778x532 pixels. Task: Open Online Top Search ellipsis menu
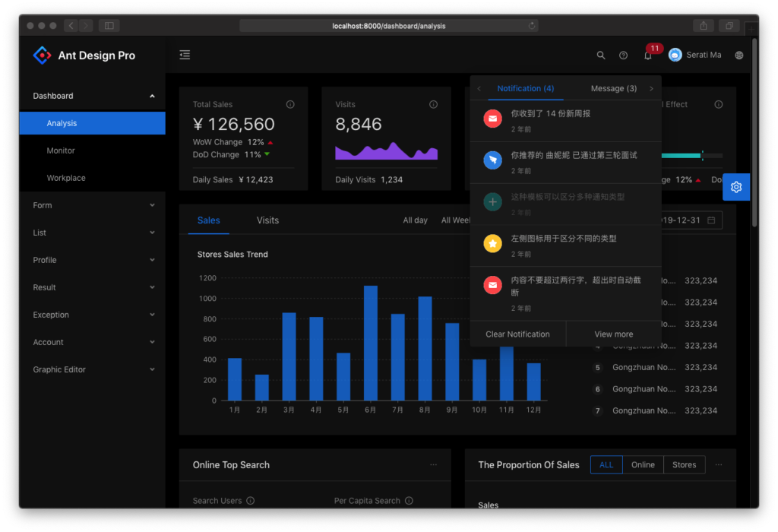tap(433, 464)
